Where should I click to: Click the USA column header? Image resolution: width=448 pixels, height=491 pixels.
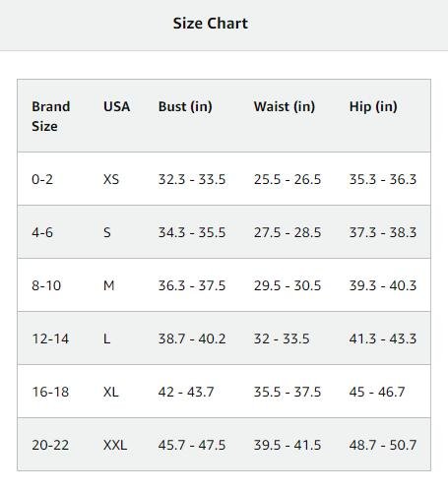tap(116, 106)
